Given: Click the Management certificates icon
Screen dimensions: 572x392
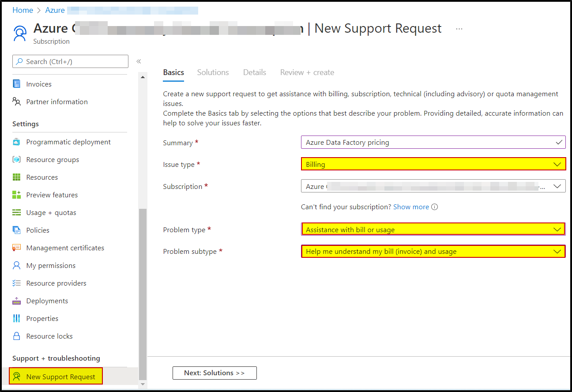Looking at the screenshot, I should click(17, 248).
